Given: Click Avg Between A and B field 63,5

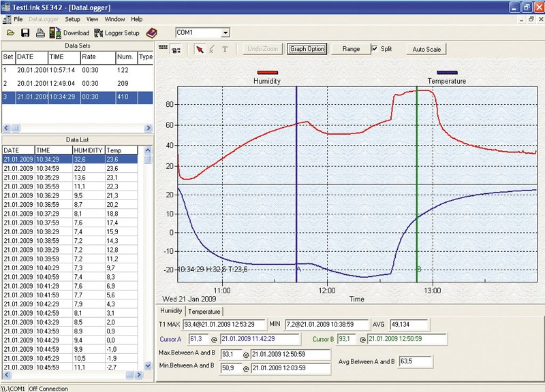Looking at the screenshot, I should point(416,361).
